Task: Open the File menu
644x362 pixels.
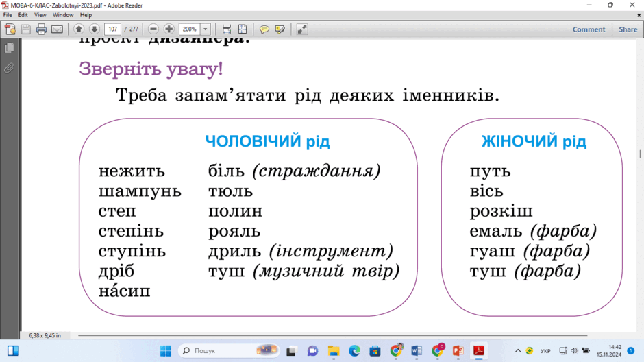Action: point(8,15)
